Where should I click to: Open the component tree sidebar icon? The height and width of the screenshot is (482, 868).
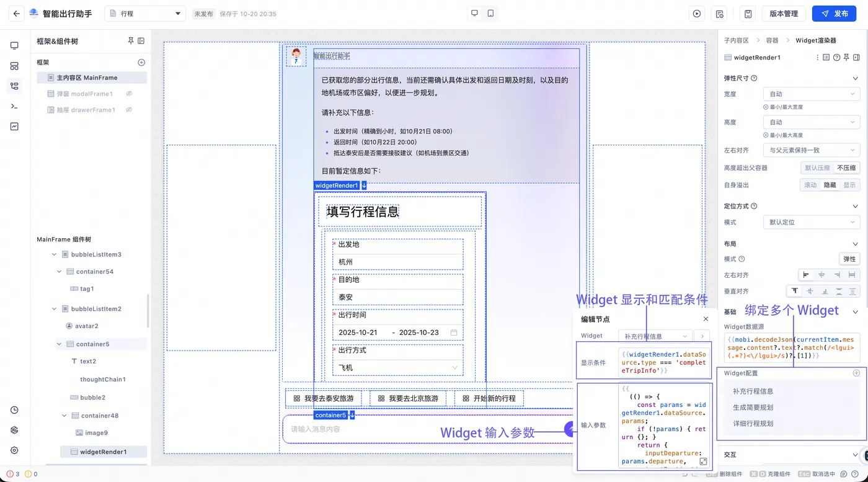click(x=14, y=87)
